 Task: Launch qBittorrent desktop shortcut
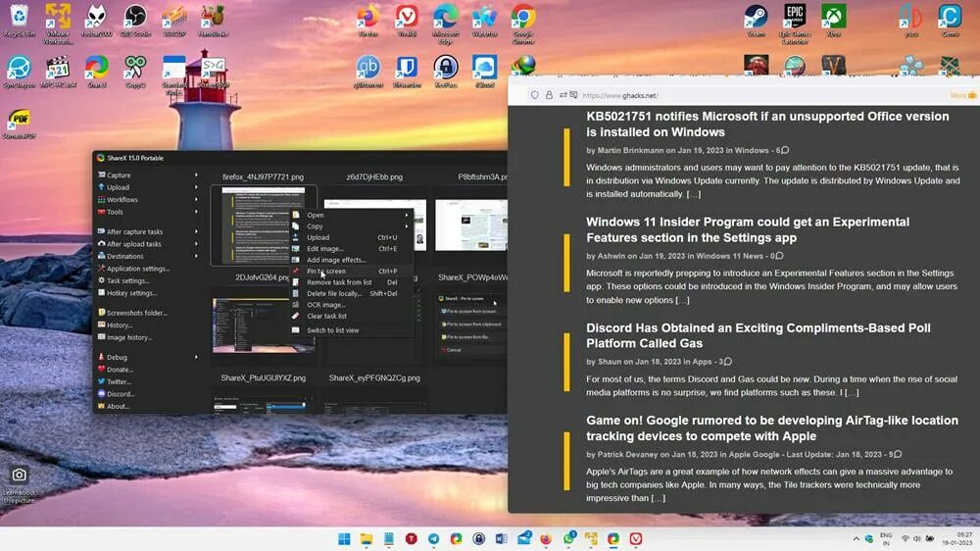pos(368,72)
